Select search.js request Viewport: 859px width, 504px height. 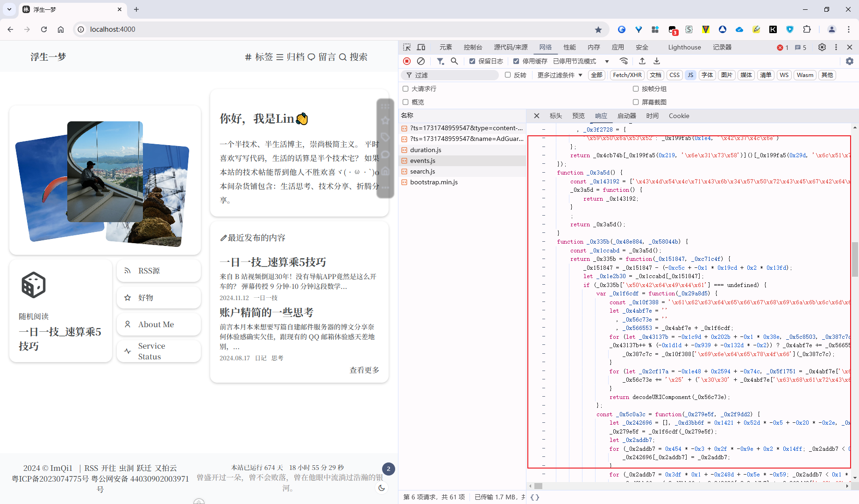tap(462, 171)
